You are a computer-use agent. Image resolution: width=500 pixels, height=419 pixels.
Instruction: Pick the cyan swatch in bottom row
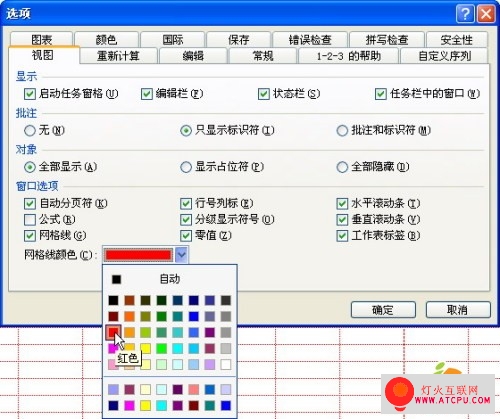[x=161, y=405]
